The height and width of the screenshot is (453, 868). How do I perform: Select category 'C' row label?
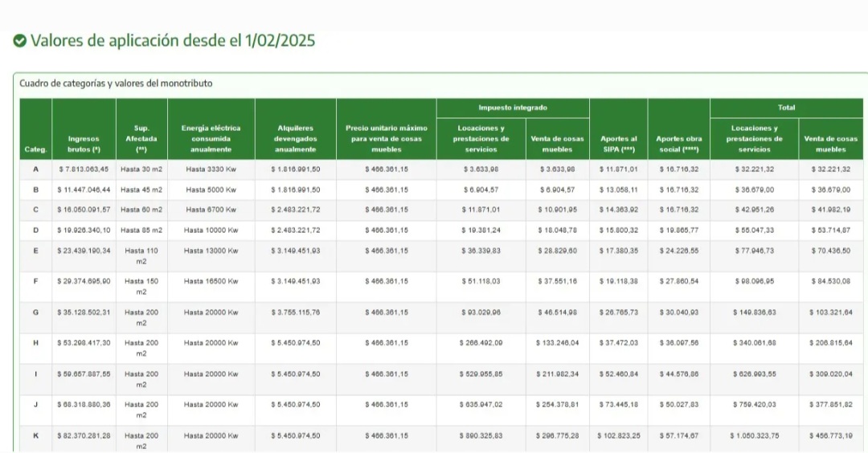35,210
